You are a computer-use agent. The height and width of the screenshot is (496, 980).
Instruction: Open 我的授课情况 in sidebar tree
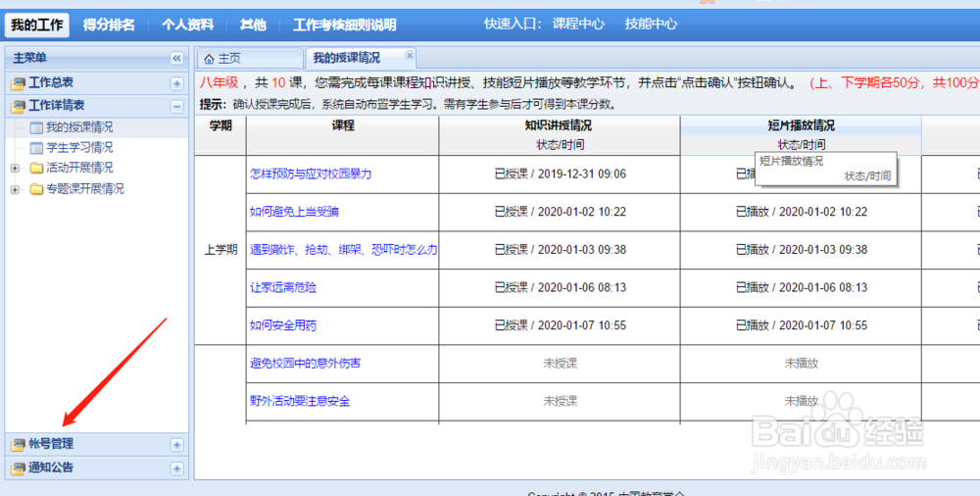click(79, 127)
